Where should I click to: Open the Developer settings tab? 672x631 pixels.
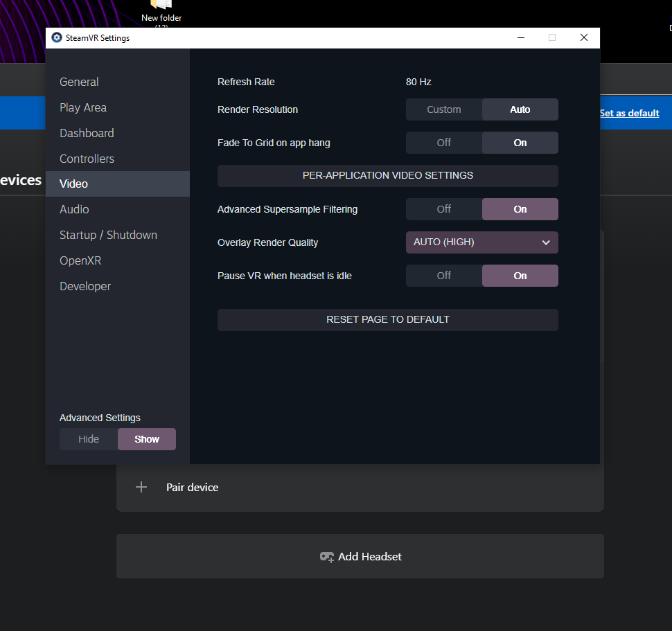click(85, 286)
